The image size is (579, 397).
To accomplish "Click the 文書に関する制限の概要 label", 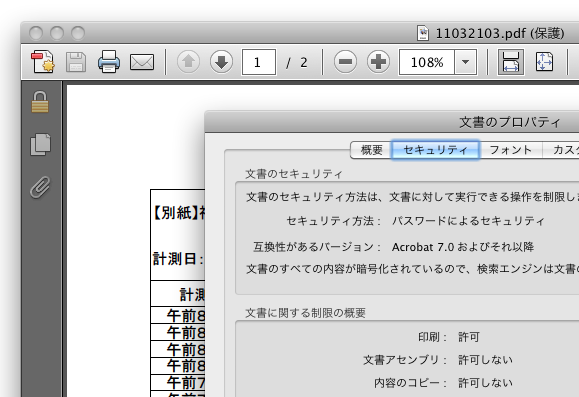I will 305,313.
